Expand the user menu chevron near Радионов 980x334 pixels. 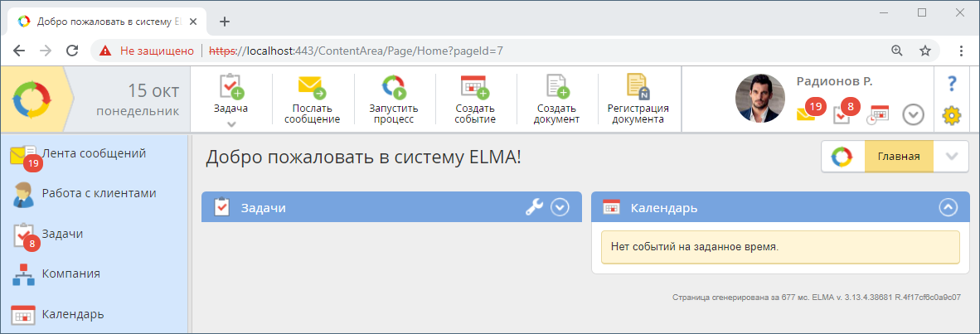[x=913, y=114]
